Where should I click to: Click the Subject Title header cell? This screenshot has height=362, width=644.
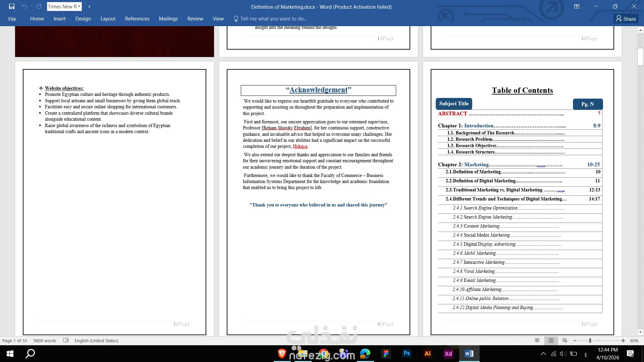[454, 104]
